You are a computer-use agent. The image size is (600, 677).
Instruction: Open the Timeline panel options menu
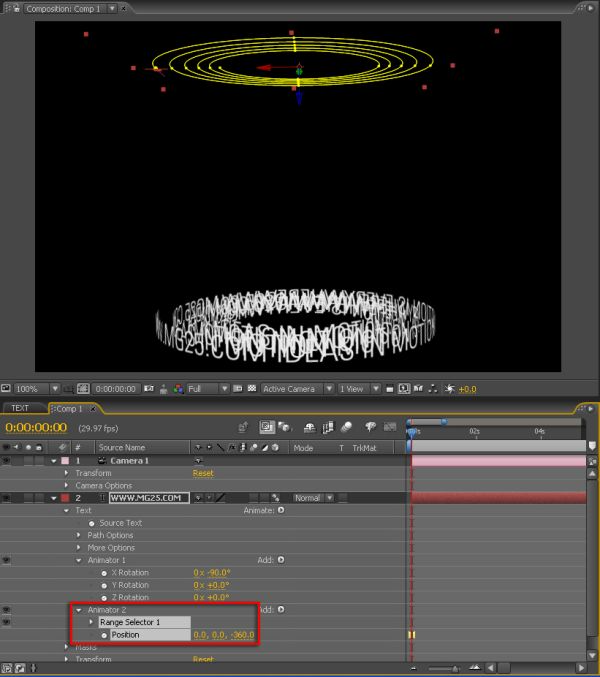(x=590, y=408)
